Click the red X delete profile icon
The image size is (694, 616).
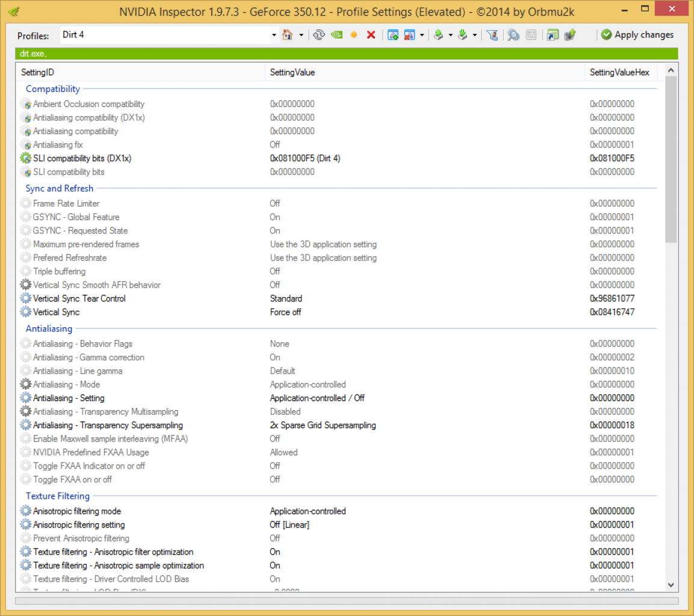[371, 35]
